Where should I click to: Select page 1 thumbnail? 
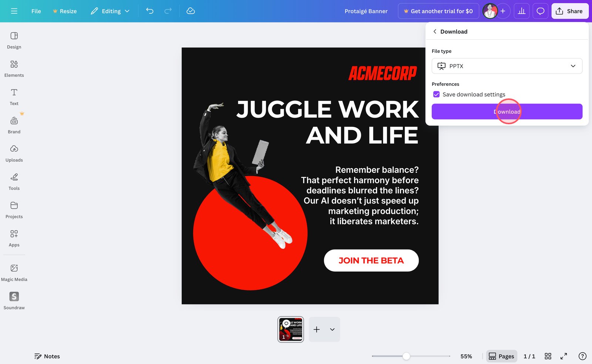click(x=291, y=329)
